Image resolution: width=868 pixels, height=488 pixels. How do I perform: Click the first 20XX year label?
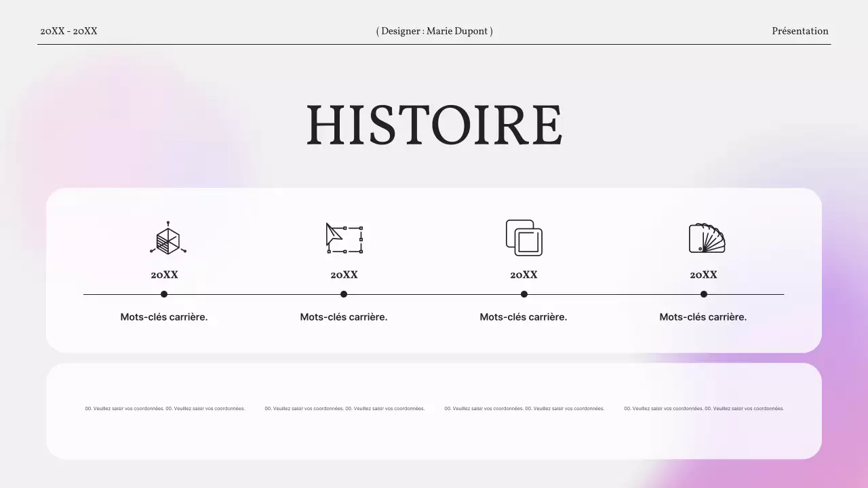point(163,274)
